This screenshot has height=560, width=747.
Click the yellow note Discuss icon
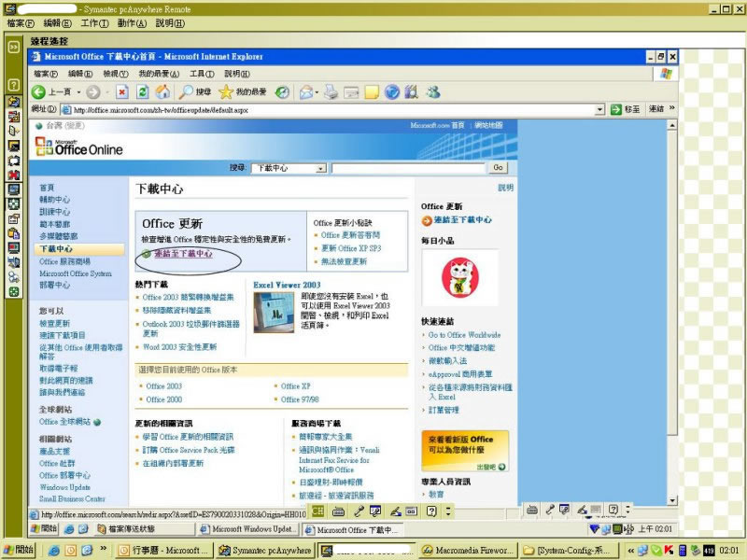click(x=372, y=91)
